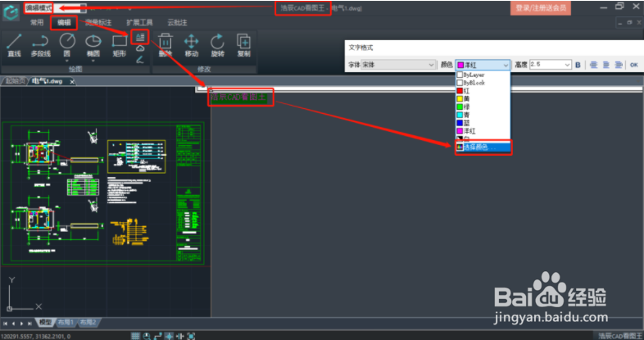This screenshot has width=644, height=340.
Task: Click the zoom magnifier status bar icon
Action: coord(147,336)
